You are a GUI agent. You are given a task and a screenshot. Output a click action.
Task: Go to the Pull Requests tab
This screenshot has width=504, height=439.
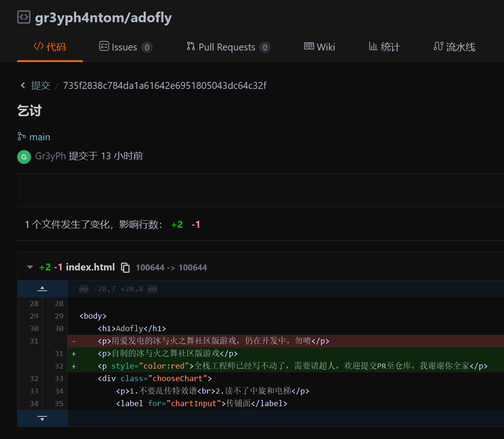coord(227,47)
